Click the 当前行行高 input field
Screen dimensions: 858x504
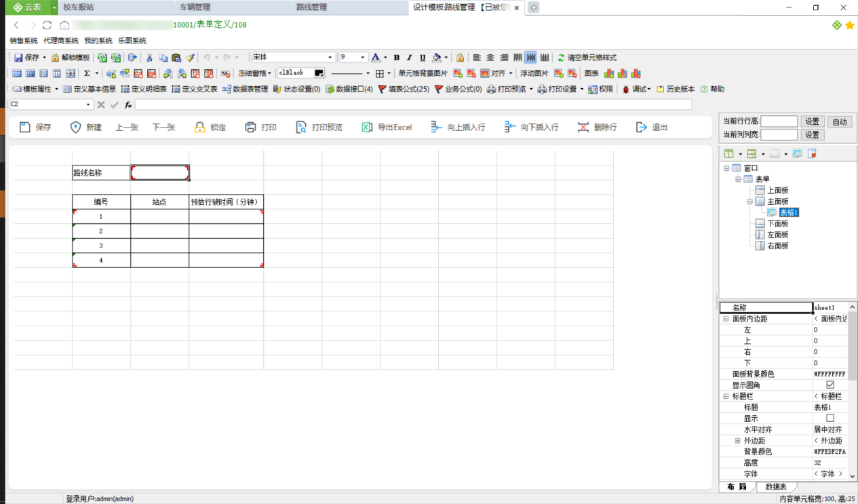[x=779, y=121]
